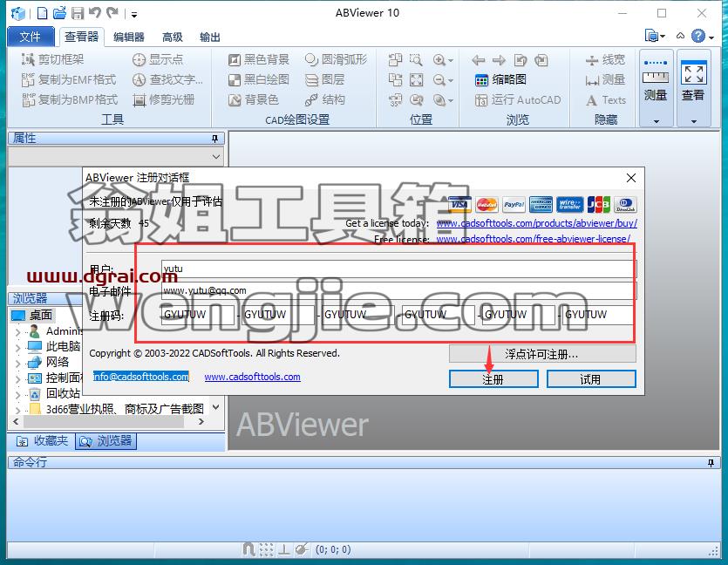Click the zoom window magnifier icon
728x565 pixels.
click(x=417, y=60)
